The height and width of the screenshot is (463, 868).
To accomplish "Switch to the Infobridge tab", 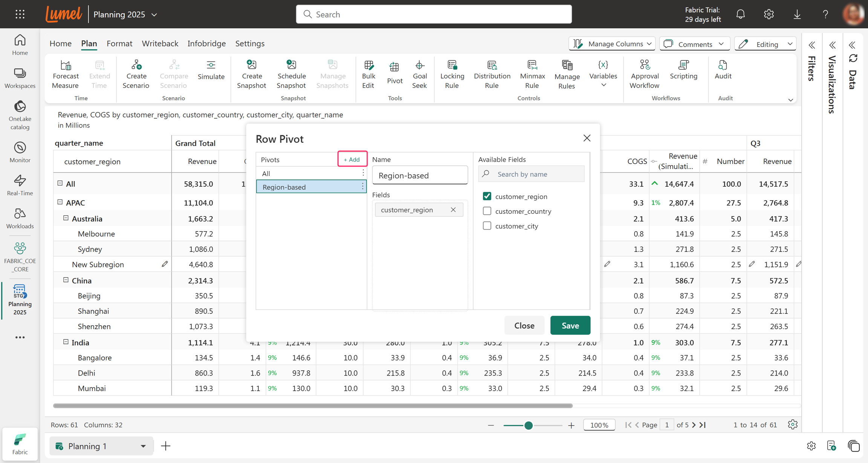I will [206, 43].
